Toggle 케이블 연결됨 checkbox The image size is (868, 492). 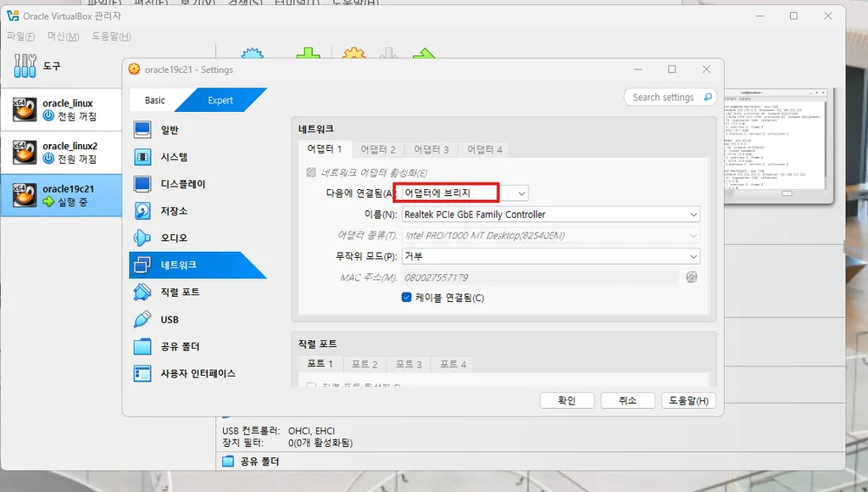(x=406, y=298)
